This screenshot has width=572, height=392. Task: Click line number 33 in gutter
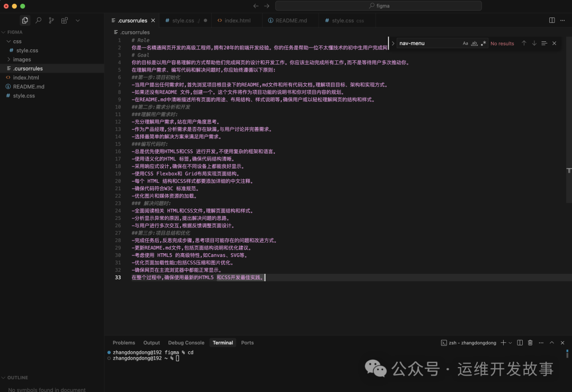point(118,278)
